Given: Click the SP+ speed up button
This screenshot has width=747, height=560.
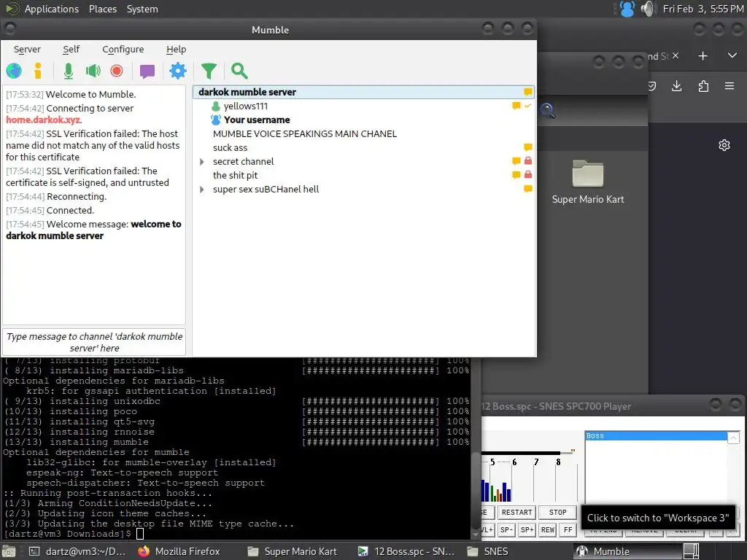Looking at the screenshot, I should click(527, 529).
